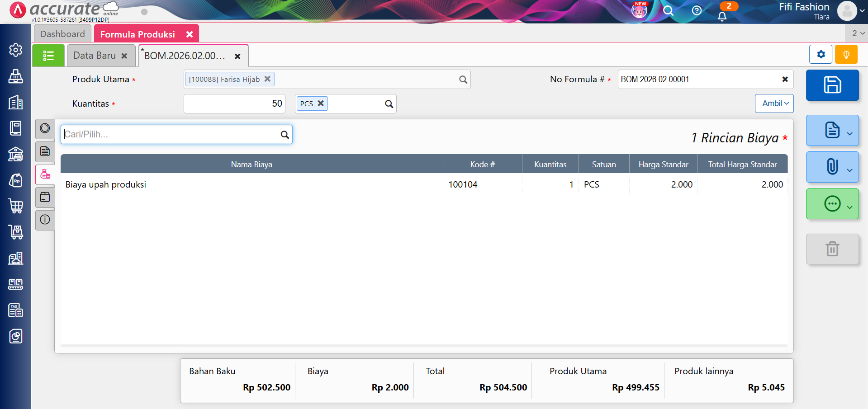This screenshot has width=868, height=409.
Task: Click the notification bell icon
Action: [x=722, y=16]
